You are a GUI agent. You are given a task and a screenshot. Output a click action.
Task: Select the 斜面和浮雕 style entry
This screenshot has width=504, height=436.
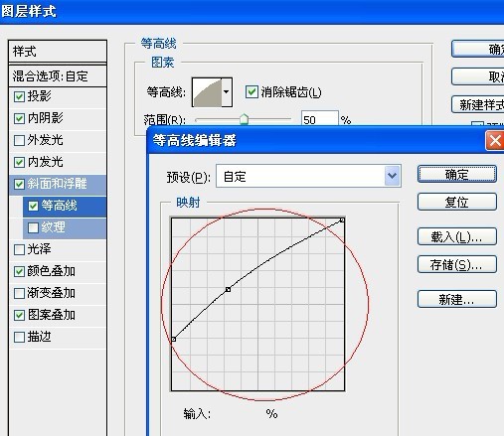click(x=58, y=184)
